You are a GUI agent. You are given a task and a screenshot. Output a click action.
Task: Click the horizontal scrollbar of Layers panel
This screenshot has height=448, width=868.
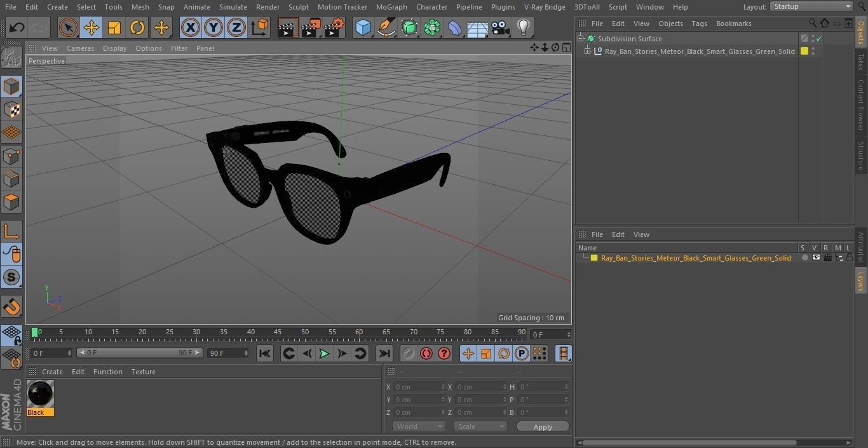click(689, 442)
